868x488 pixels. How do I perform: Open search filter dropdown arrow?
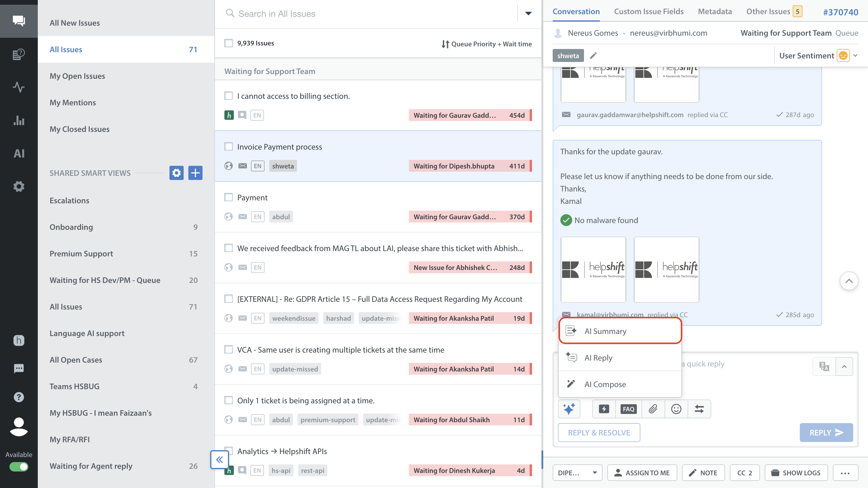528,14
